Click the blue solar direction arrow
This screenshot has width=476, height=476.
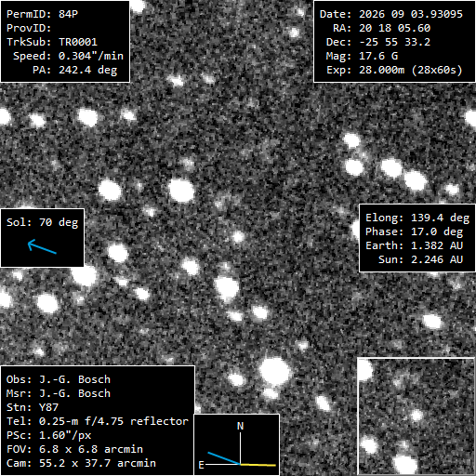(x=42, y=246)
